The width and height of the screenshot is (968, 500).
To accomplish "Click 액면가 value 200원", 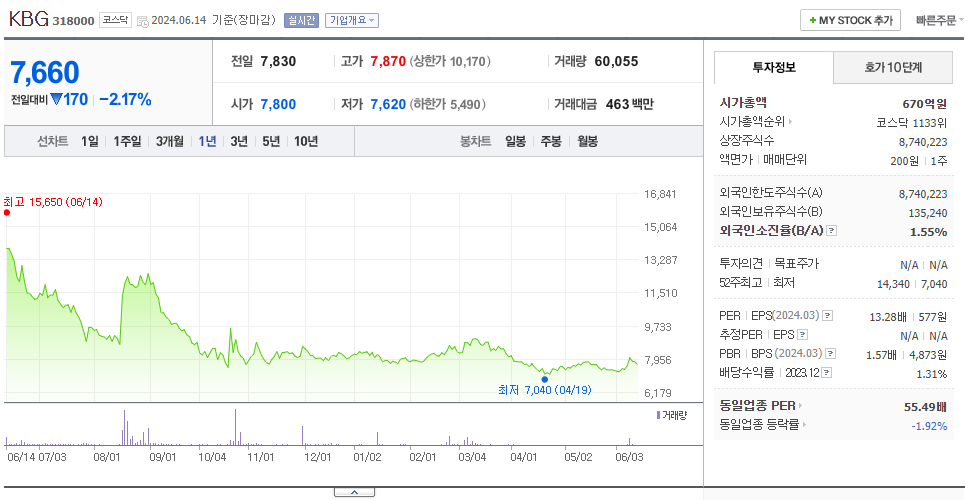I will [905, 160].
